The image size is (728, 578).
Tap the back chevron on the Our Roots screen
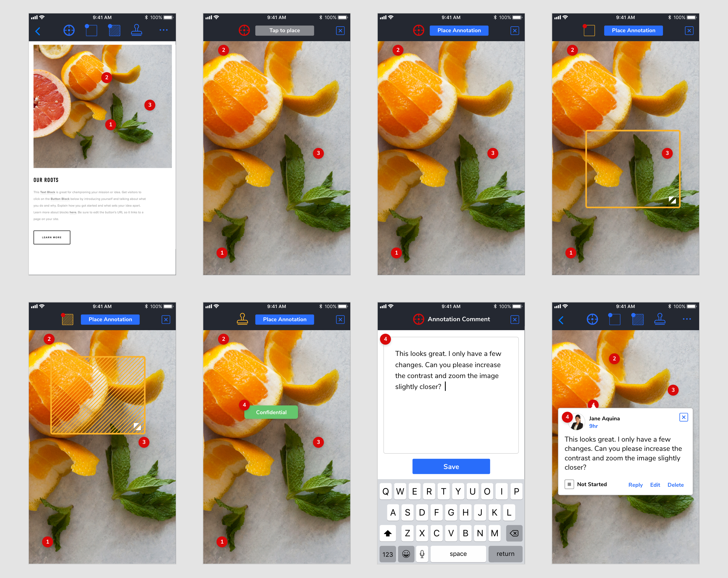click(x=38, y=31)
